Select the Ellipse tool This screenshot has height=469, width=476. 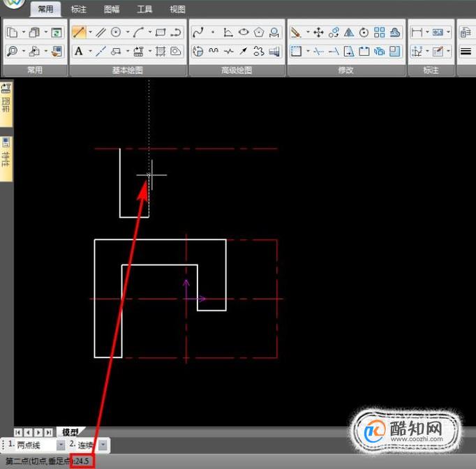click(244, 32)
